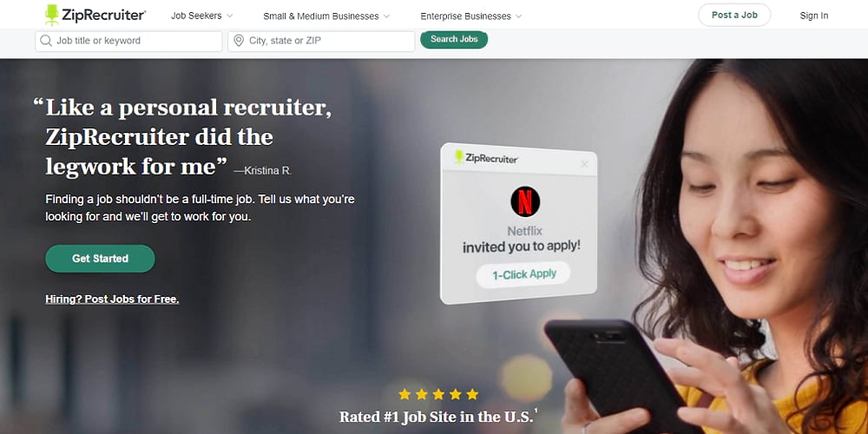The height and width of the screenshot is (434, 868).
Task: Click the magnifying glass search icon
Action: (47, 41)
